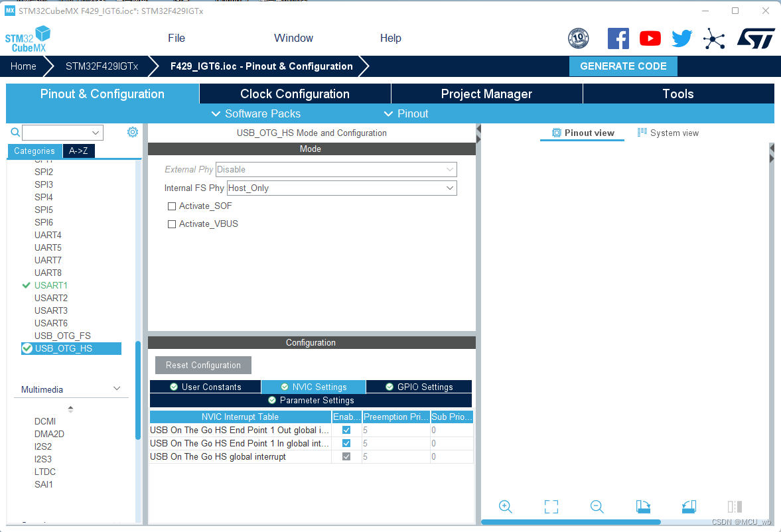Click the ST logo icon
The height and width of the screenshot is (532, 781).
[x=756, y=38]
